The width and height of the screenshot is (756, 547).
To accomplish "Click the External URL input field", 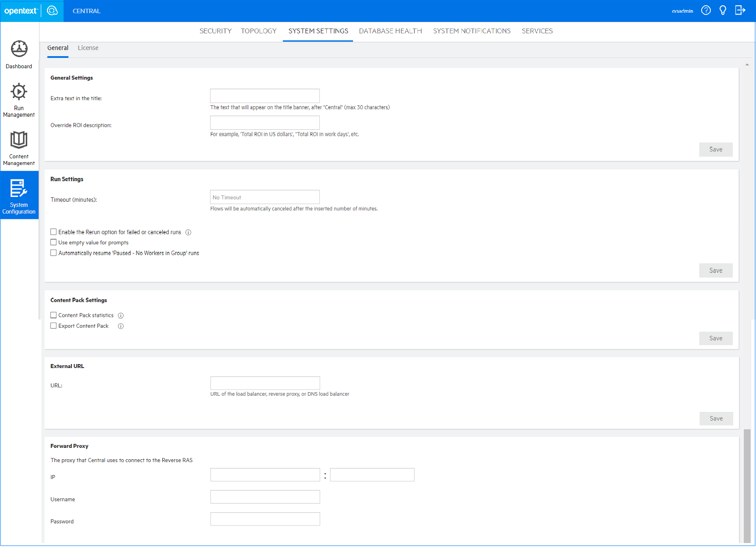I will pos(265,383).
